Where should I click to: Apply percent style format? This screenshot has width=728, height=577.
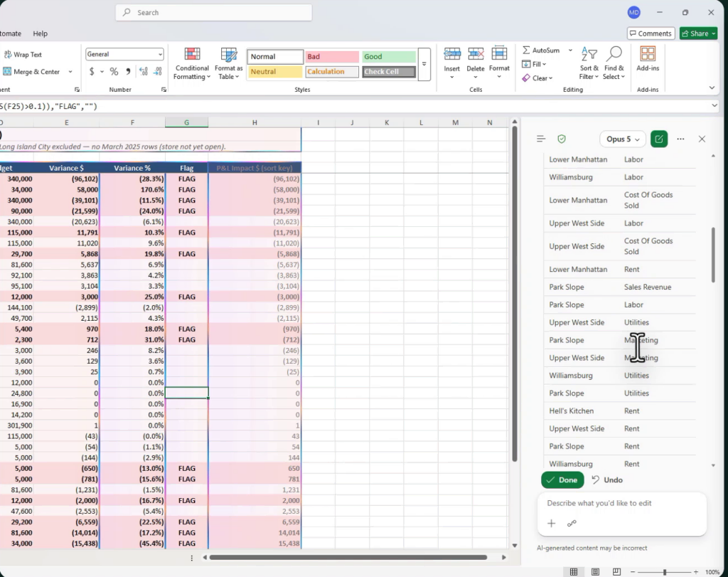point(114,72)
